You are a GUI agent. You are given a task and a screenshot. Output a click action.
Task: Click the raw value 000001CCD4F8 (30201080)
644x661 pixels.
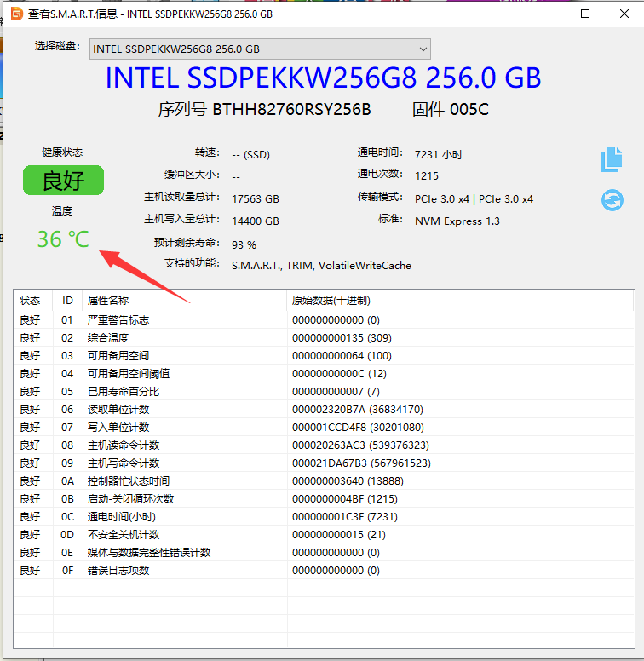[x=358, y=428]
